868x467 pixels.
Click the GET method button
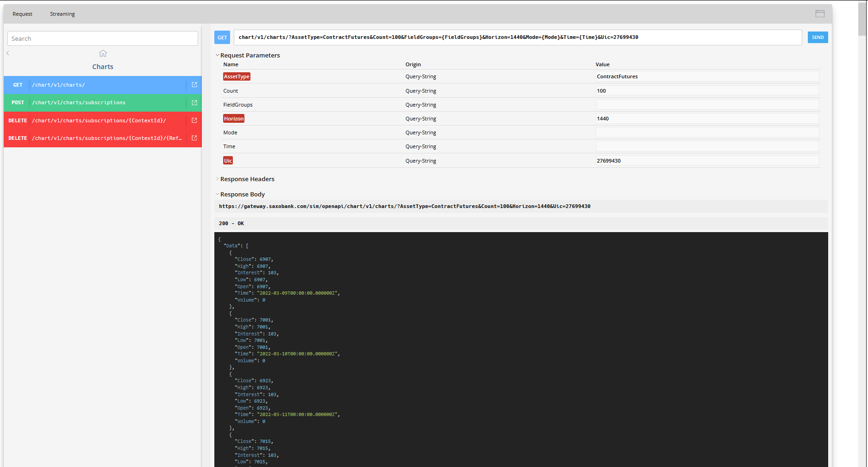pyautogui.click(x=222, y=38)
